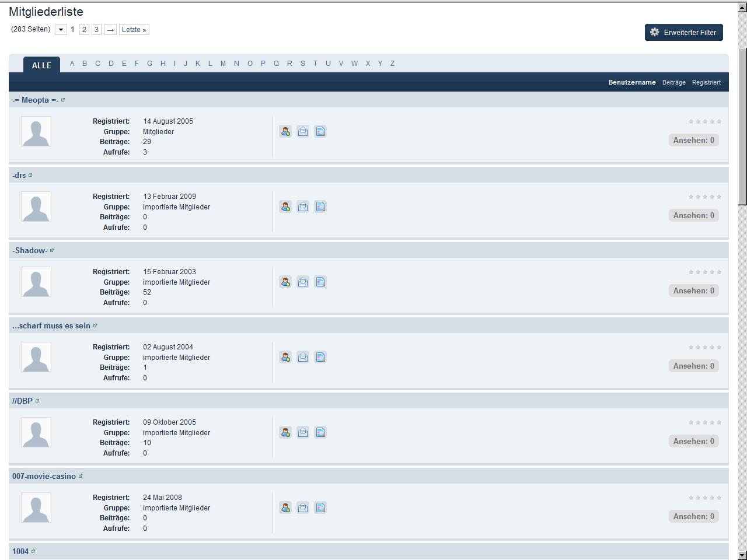Open page jump dropdown arrow
Image resolution: width=747 pixels, height=560 pixels.
click(x=61, y=30)
